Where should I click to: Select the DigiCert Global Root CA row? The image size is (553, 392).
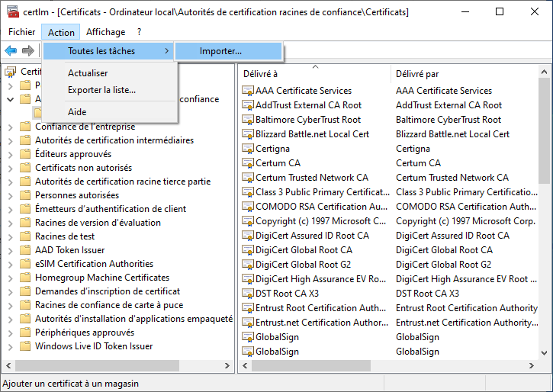(389, 250)
